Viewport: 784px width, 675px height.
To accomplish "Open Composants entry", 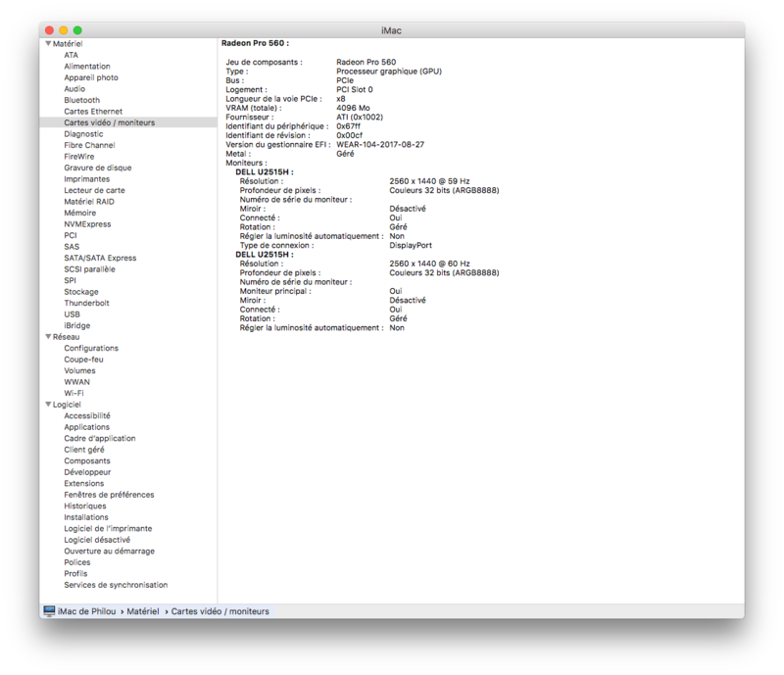I will click(x=87, y=460).
